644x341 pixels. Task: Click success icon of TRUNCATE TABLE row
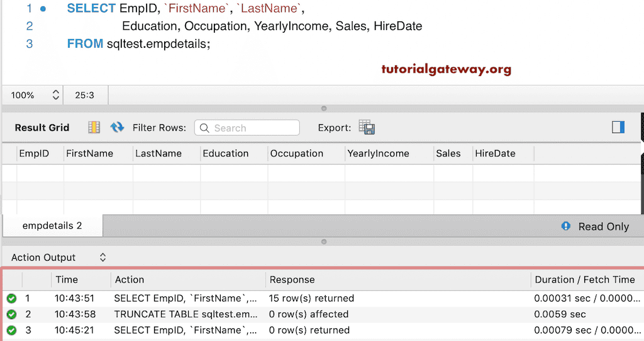(x=11, y=315)
